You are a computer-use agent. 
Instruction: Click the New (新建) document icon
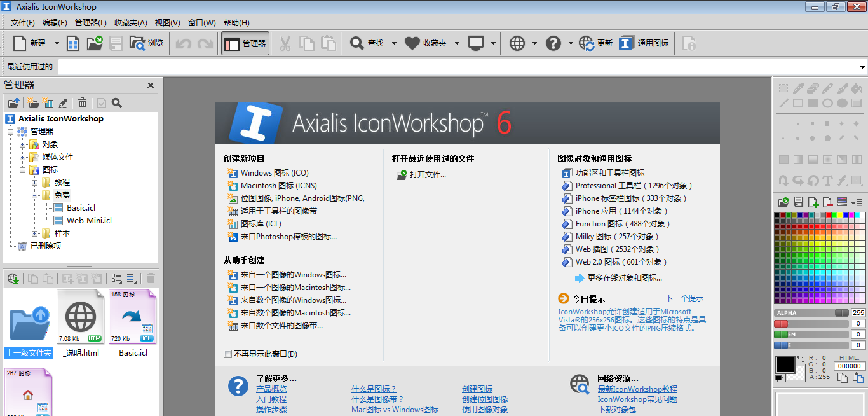(20, 43)
